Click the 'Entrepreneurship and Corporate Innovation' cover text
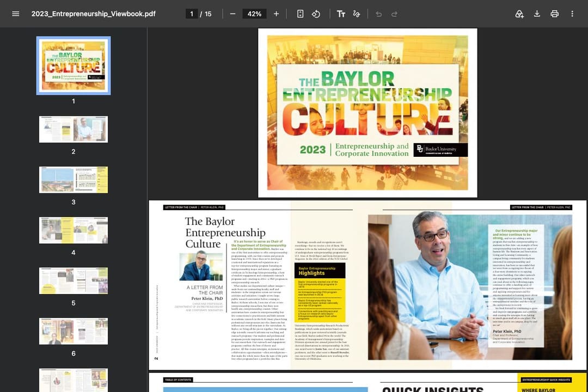Screen dimensions: 588x392 click(372, 150)
